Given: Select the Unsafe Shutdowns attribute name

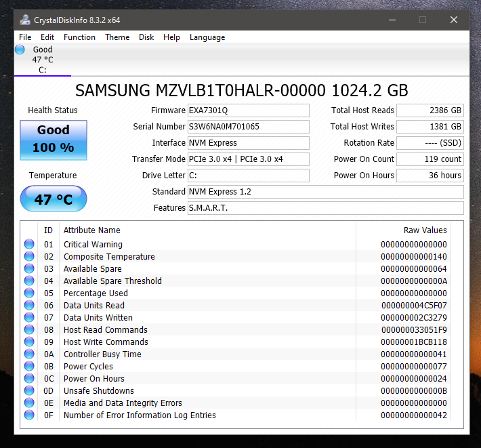Looking at the screenshot, I should [99, 390].
